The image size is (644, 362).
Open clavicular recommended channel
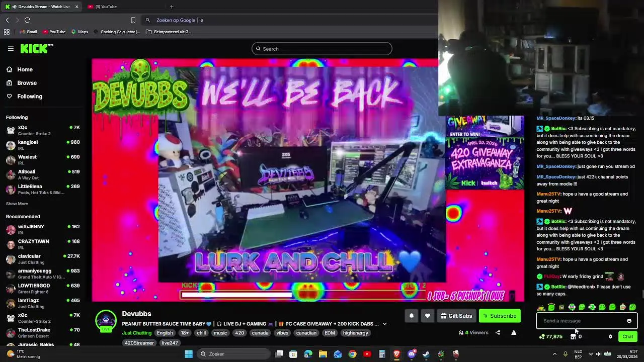tap(43, 259)
